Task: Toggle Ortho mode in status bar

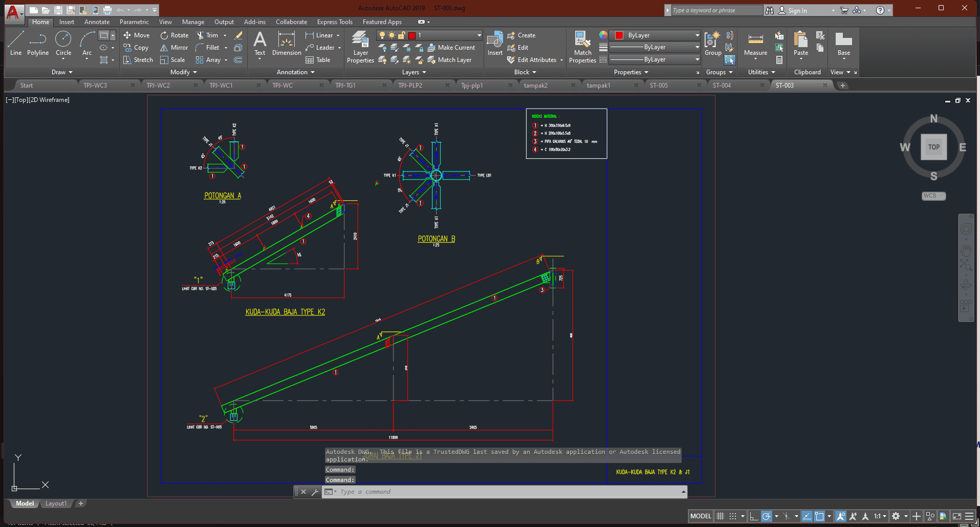Action: tap(753, 516)
